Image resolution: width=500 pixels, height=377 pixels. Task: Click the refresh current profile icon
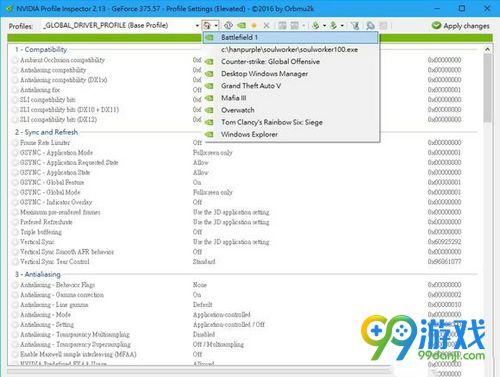[x=228, y=25]
